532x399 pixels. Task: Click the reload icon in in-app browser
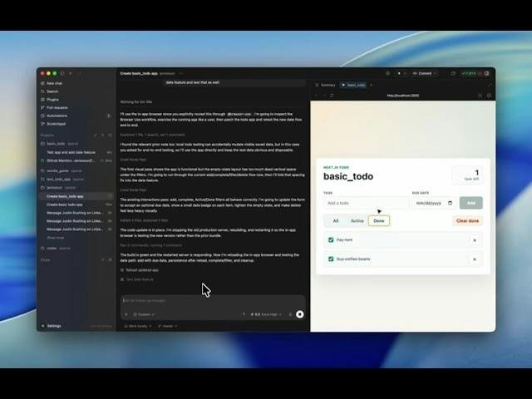tap(332, 96)
